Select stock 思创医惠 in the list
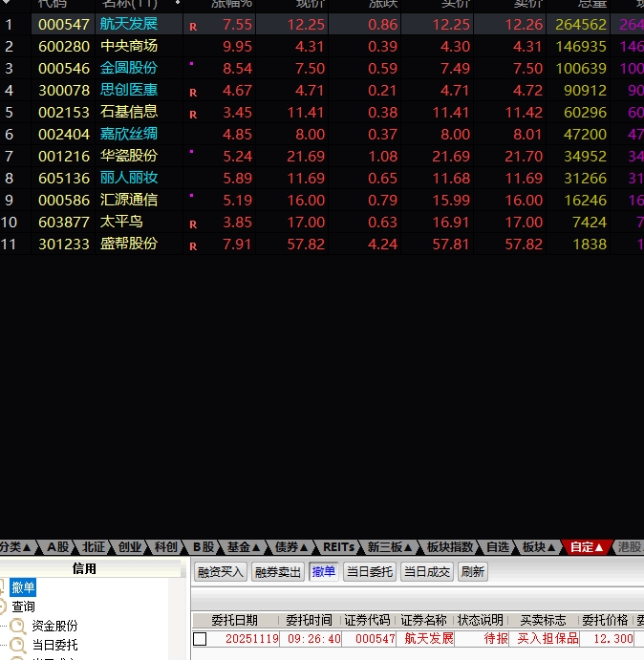 point(128,90)
